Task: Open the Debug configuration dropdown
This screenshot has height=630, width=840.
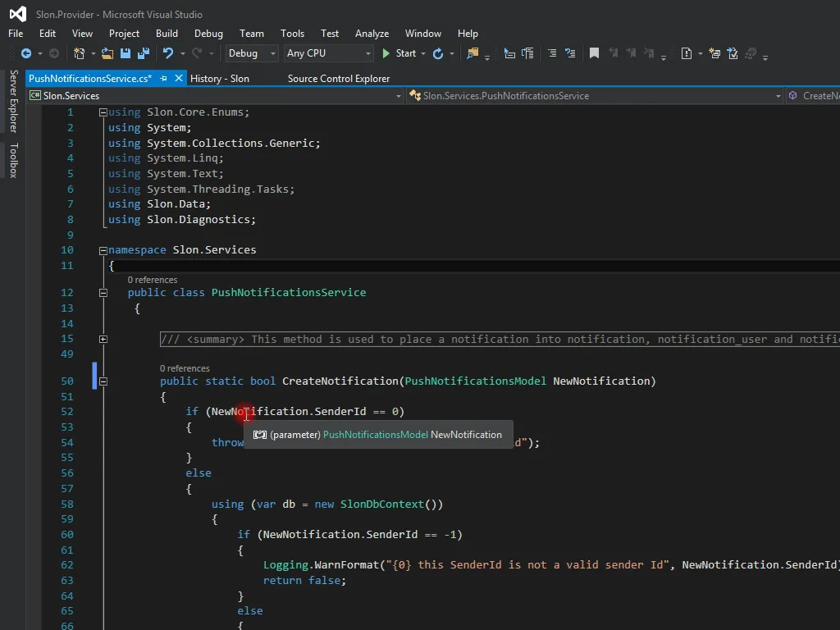Action: point(251,53)
